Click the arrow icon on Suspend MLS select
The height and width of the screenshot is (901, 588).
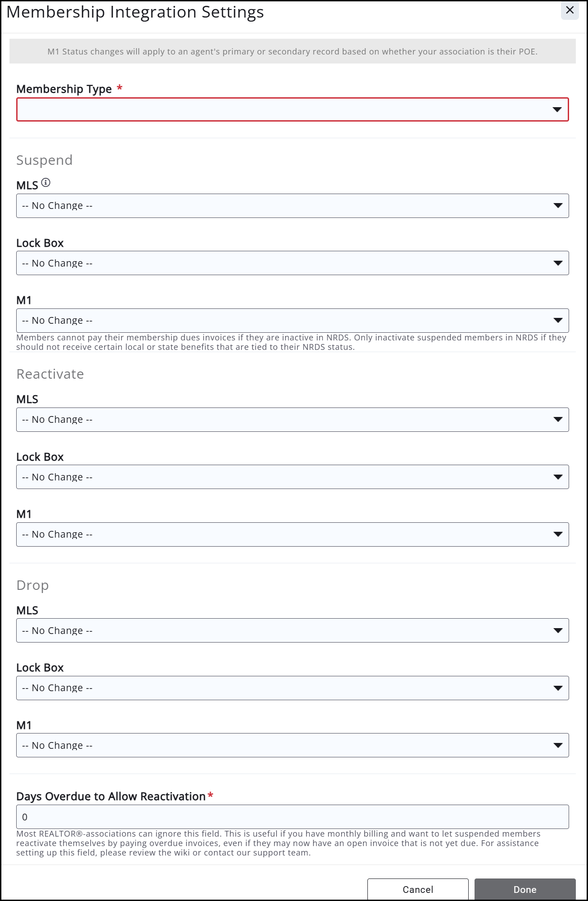pyautogui.click(x=558, y=206)
